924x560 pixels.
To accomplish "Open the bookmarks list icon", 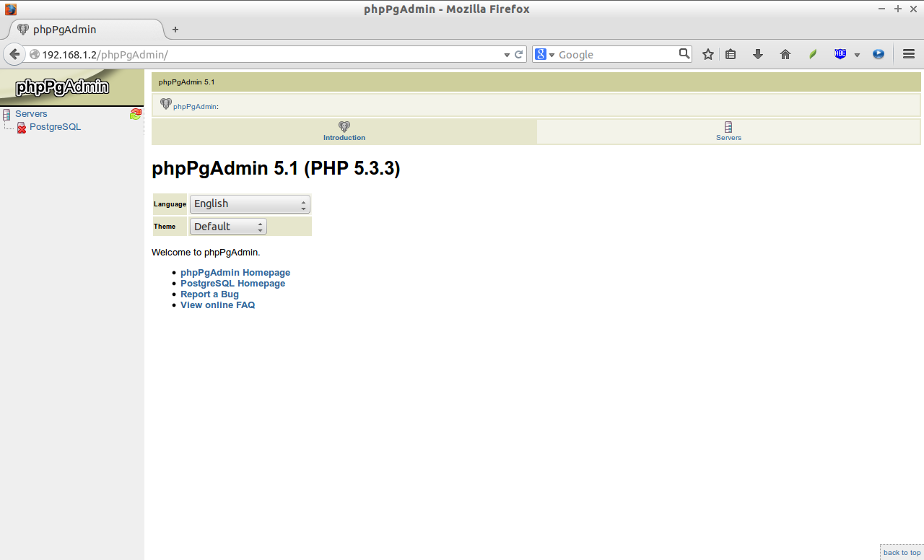I will pos(731,54).
